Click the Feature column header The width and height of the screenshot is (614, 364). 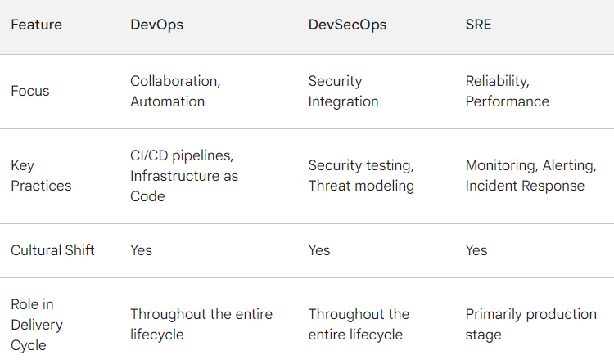[x=36, y=25]
